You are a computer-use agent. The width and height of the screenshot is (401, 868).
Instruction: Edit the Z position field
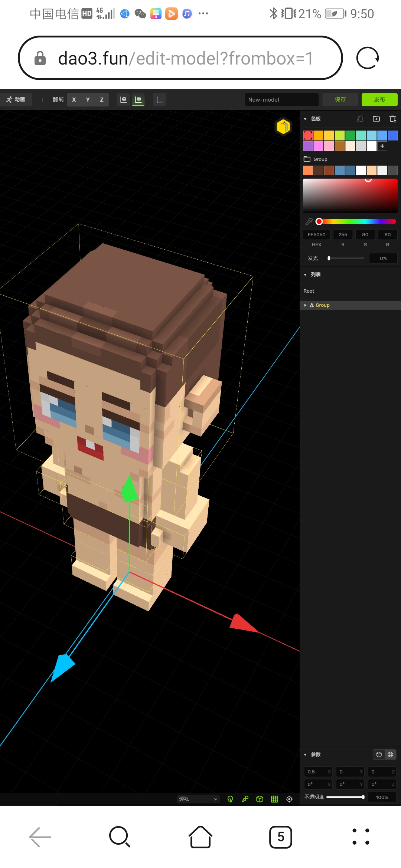pos(382,772)
